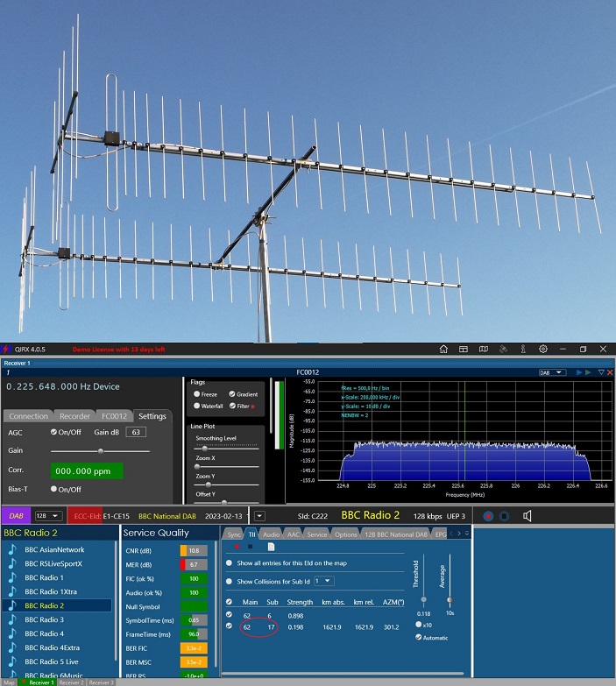Open settings gear in the title bar

pyautogui.click(x=543, y=349)
